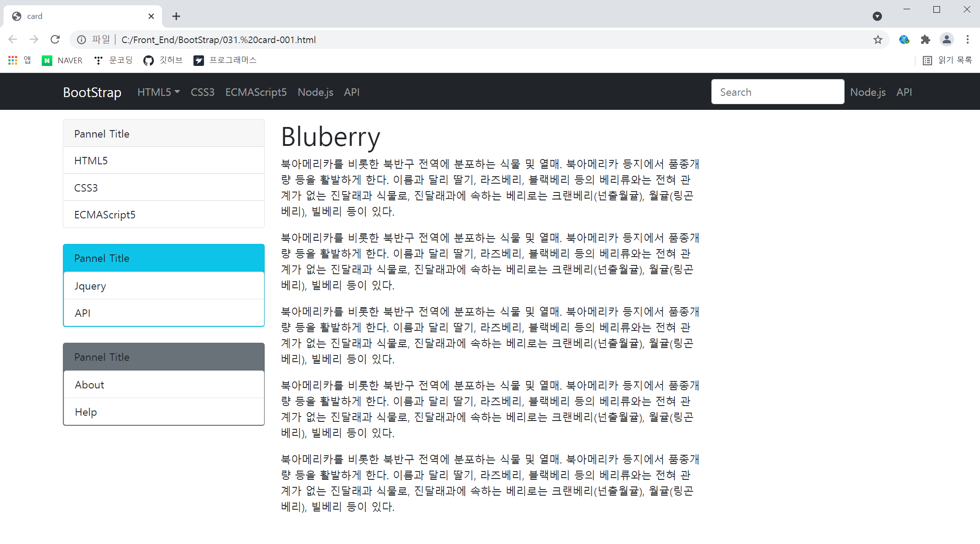Click the browser reload icon
This screenshot has width=980, height=544.
click(x=55, y=40)
